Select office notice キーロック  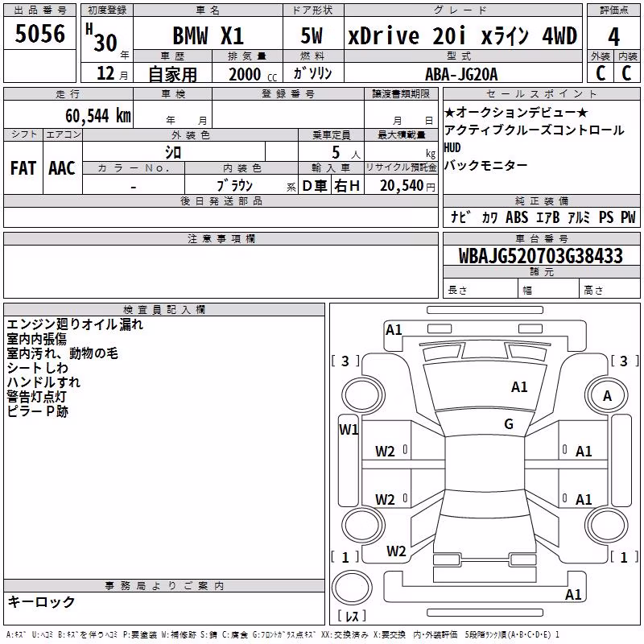[x=42, y=601]
